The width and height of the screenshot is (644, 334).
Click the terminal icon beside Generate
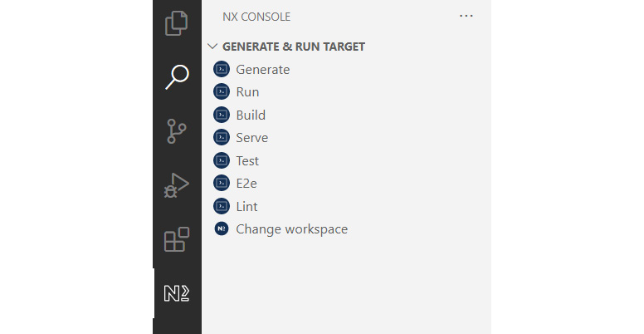click(x=222, y=69)
